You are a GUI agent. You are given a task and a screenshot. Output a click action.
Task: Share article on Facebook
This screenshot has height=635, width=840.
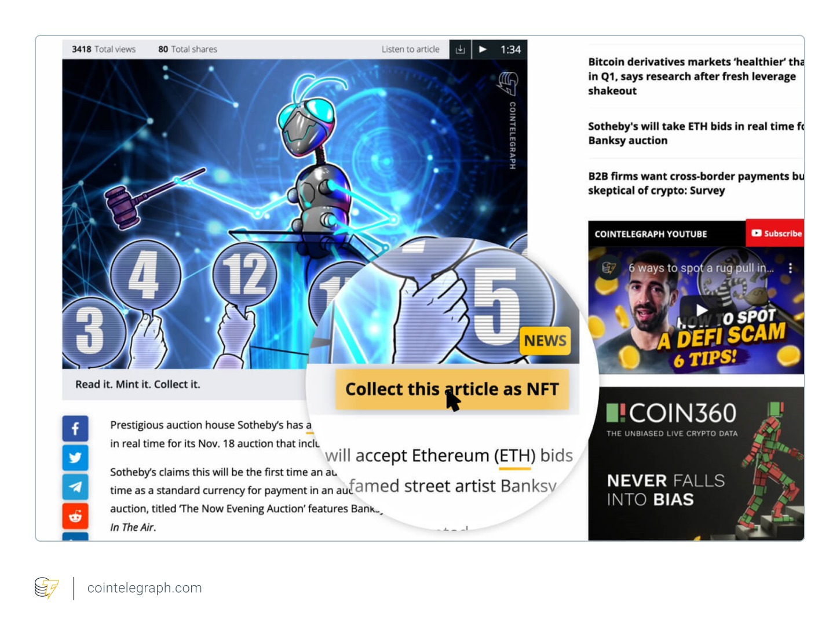pos(75,429)
